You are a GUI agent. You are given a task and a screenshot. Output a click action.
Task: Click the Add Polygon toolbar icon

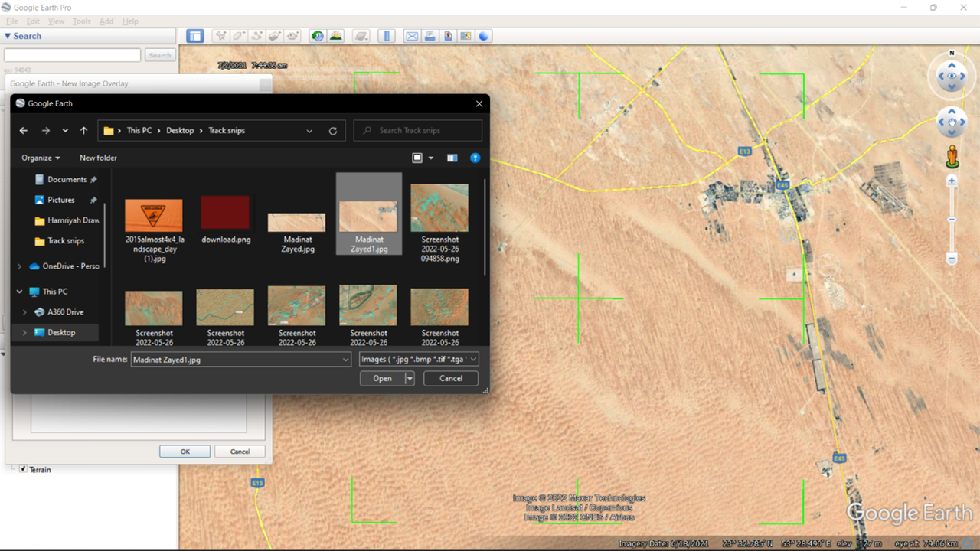(x=239, y=36)
